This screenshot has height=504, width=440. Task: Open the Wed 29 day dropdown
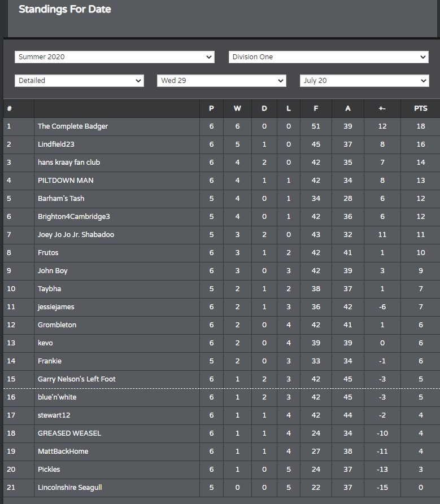coord(221,81)
